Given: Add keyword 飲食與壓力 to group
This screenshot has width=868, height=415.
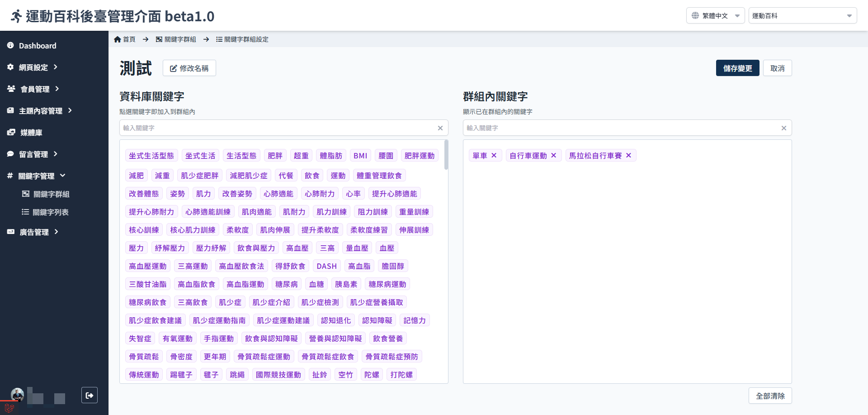Looking at the screenshot, I should (256, 248).
